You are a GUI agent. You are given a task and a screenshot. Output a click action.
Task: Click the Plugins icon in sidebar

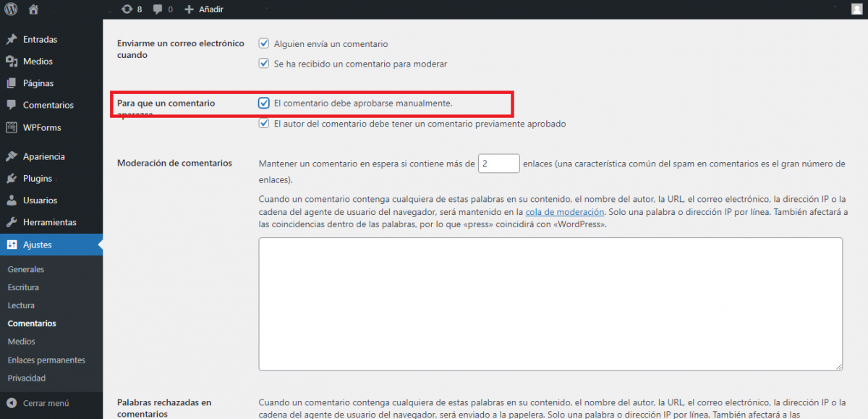tap(12, 179)
